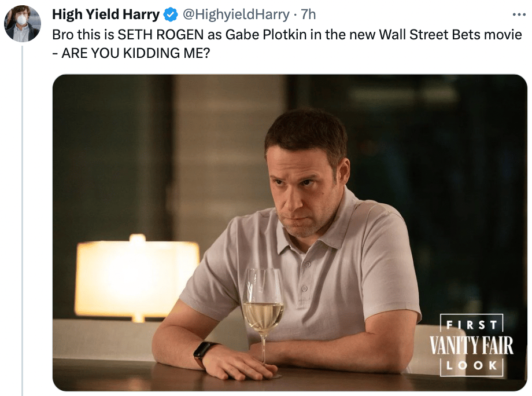Click the smartwatch on the man's wrist

pyautogui.click(x=204, y=353)
